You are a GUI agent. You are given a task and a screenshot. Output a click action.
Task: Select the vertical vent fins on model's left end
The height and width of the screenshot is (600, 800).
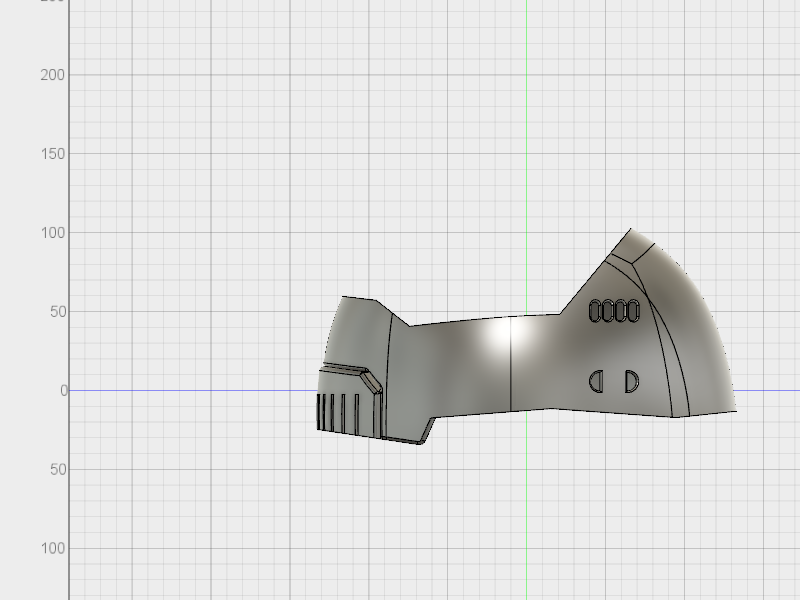coord(339,412)
